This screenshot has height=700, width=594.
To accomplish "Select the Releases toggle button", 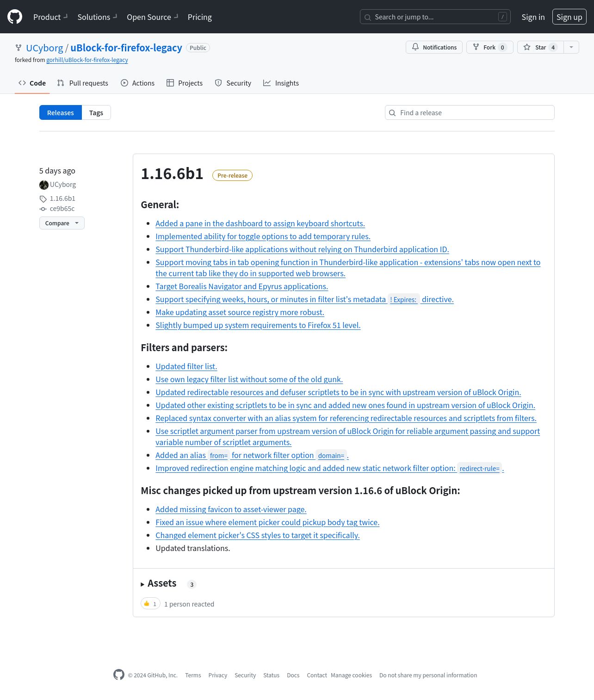I will [61, 112].
